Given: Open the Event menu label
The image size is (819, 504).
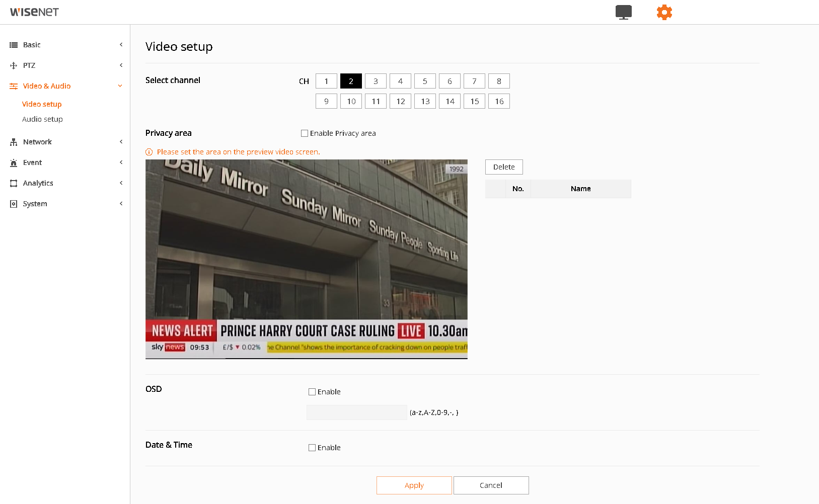Looking at the screenshot, I should [x=32, y=162].
